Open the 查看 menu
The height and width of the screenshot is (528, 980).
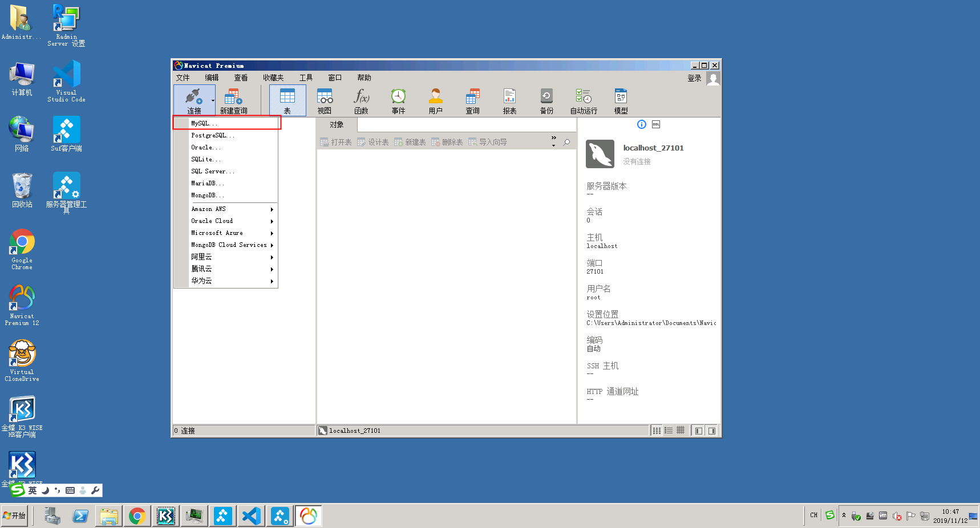[x=241, y=78]
